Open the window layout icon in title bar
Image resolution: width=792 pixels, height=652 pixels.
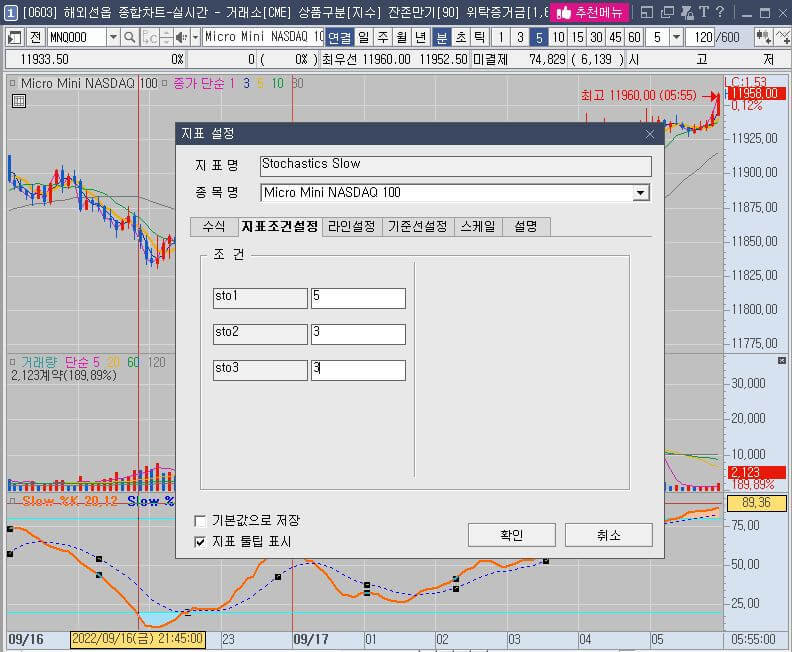(647, 12)
